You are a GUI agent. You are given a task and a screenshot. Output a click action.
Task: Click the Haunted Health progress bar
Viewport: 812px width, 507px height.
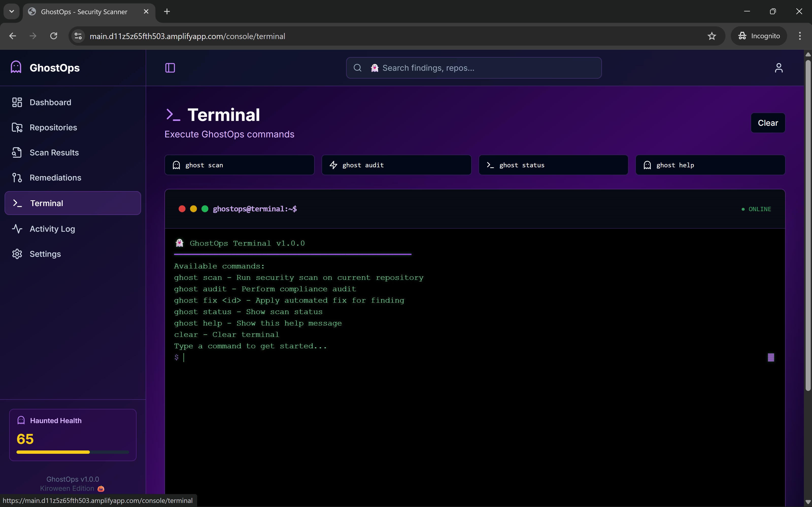pyautogui.click(x=73, y=452)
